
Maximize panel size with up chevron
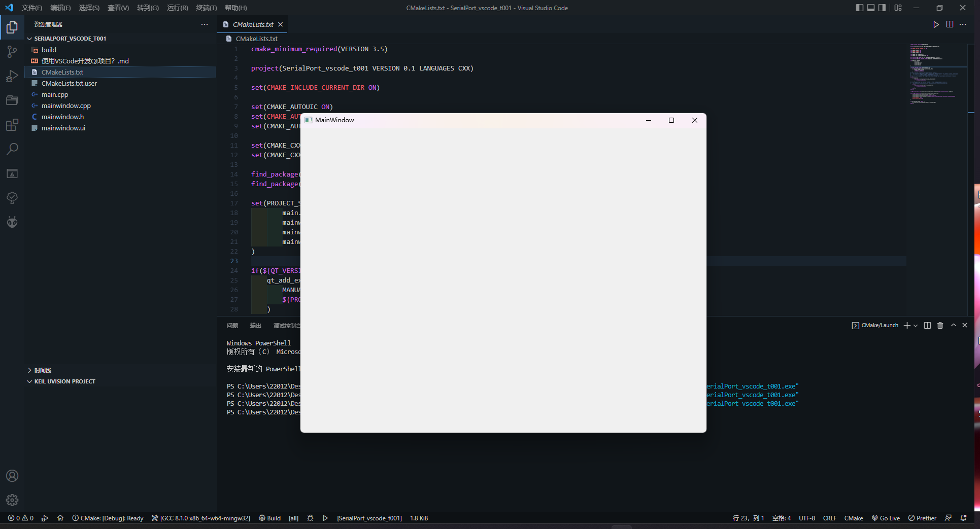954,326
